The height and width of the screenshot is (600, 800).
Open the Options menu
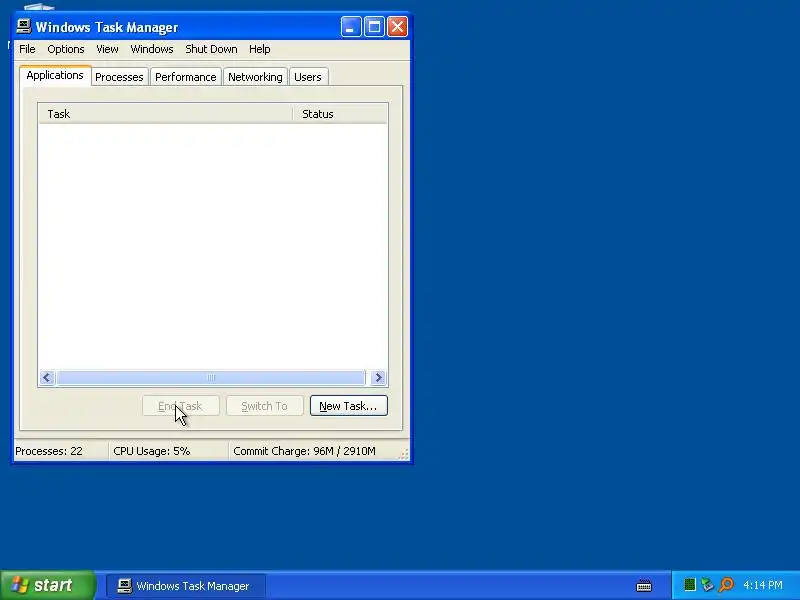coord(66,49)
